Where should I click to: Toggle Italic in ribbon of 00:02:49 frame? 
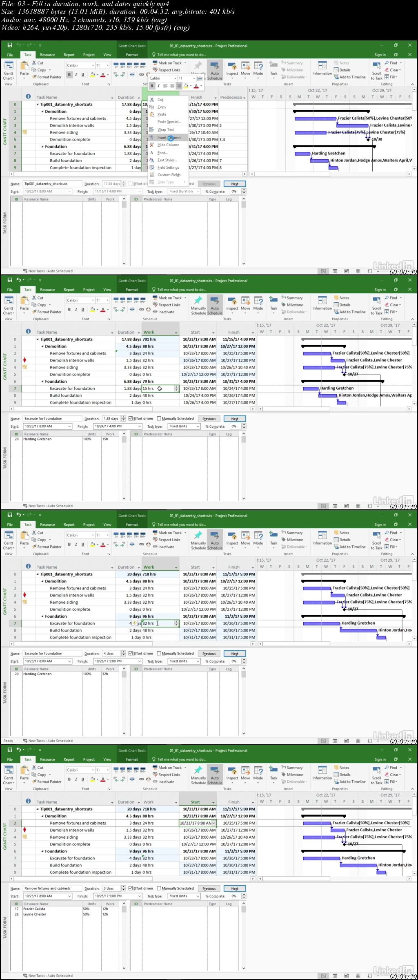[x=76, y=544]
